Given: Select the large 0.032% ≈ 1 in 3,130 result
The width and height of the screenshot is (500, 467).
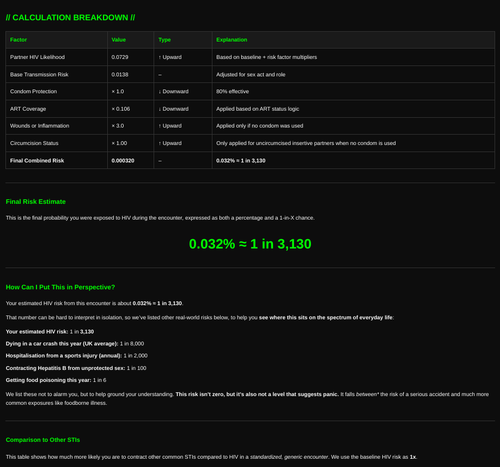Looking at the screenshot, I should tap(250, 244).
